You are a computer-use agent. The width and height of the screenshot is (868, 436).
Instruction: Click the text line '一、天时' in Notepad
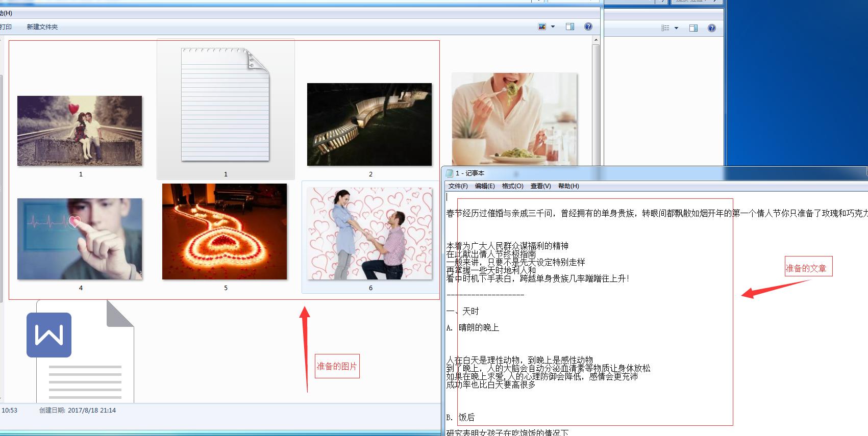(463, 311)
